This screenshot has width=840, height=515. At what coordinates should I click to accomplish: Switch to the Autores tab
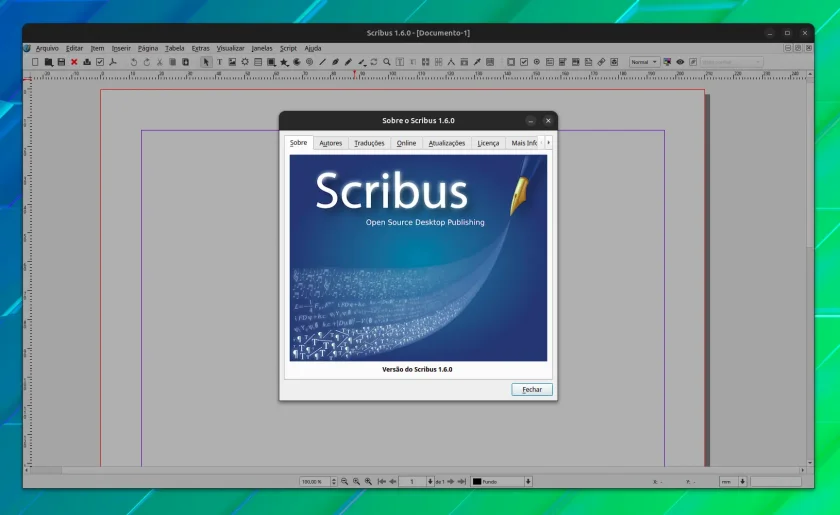(x=331, y=143)
